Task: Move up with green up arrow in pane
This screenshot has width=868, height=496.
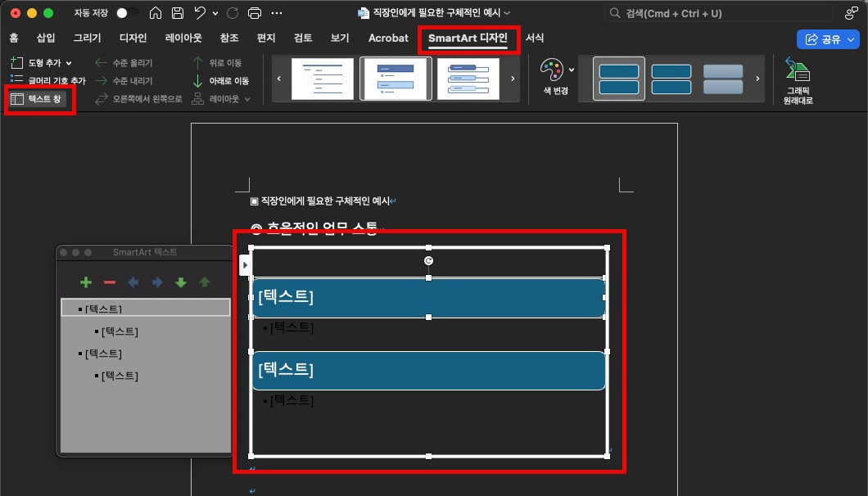Action: tap(205, 282)
